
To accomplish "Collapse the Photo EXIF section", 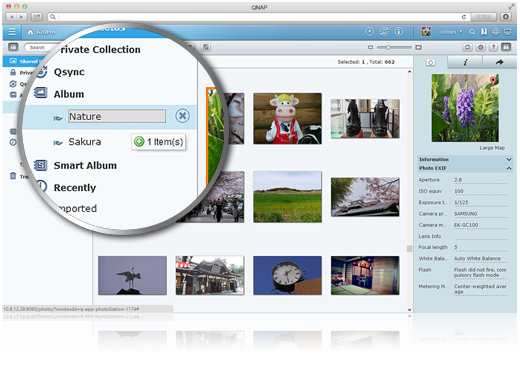I will pyautogui.click(x=465, y=168).
